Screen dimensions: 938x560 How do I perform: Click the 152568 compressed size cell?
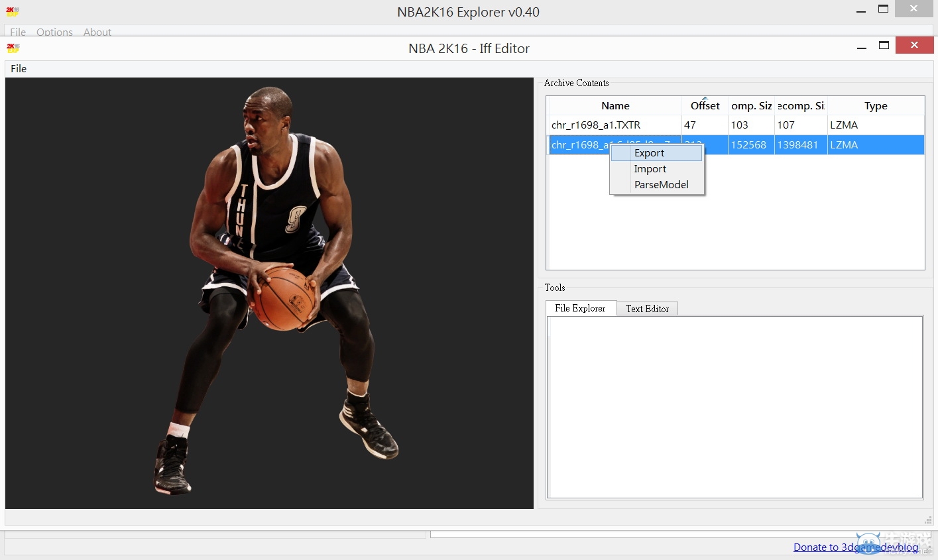pos(751,145)
